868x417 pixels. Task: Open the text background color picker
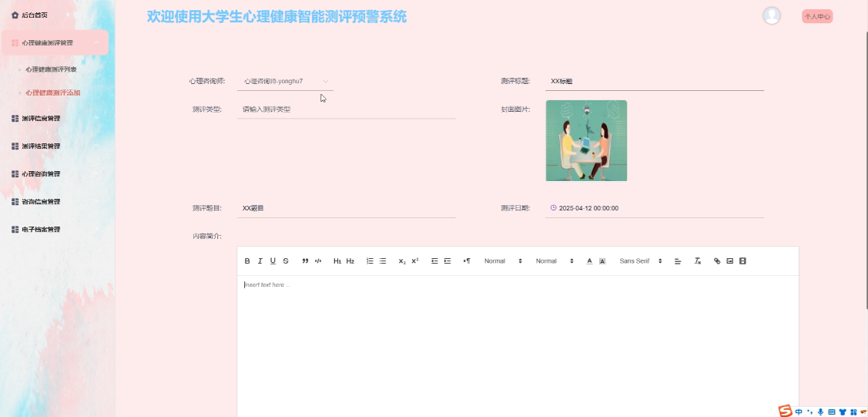point(602,261)
